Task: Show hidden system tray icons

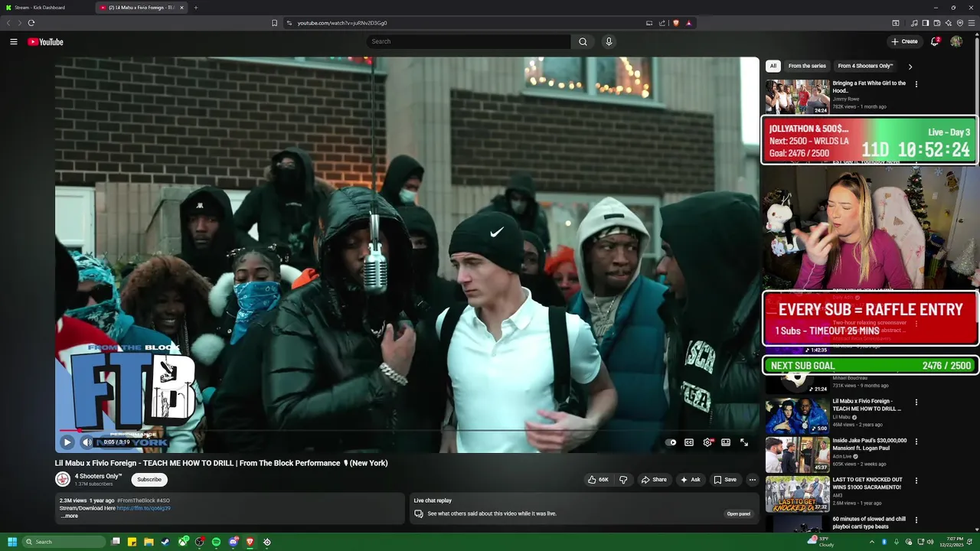Action: pyautogui.click(x=871, y=542)
